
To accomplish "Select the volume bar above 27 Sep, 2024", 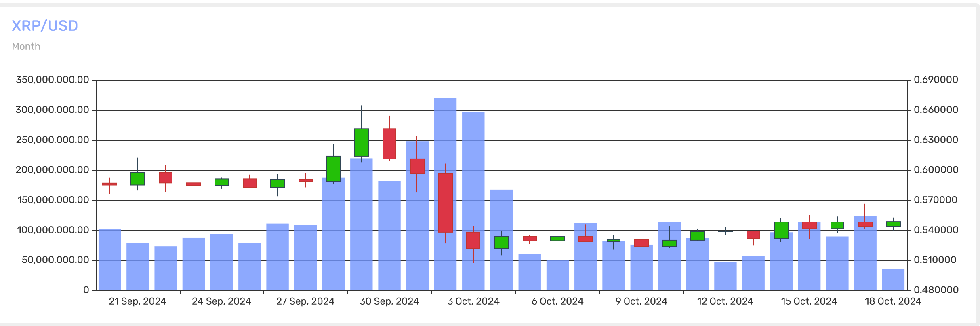I will click(x=305, y=258).
